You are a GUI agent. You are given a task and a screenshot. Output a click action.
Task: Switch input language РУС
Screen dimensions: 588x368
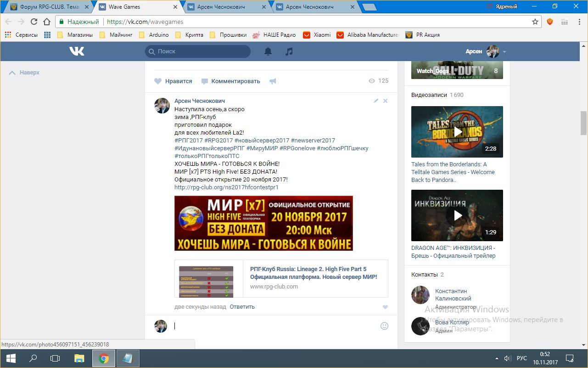pyautogui.click(x=522, y=358)
